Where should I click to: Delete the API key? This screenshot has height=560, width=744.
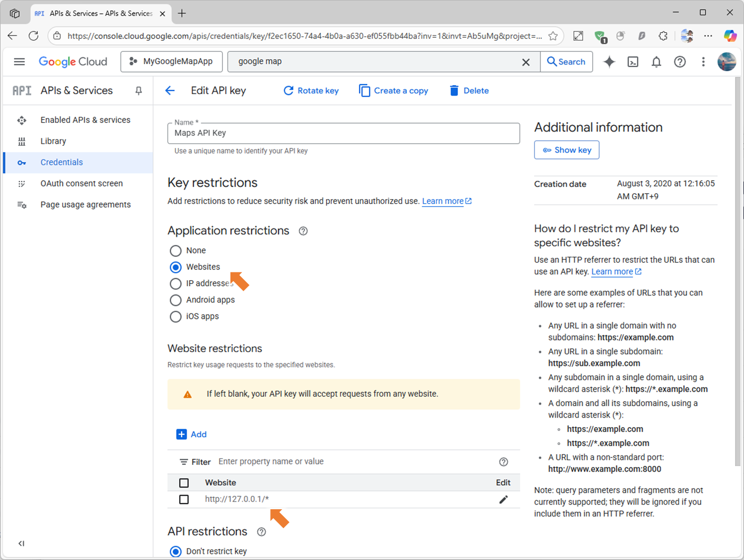(469, 91)
